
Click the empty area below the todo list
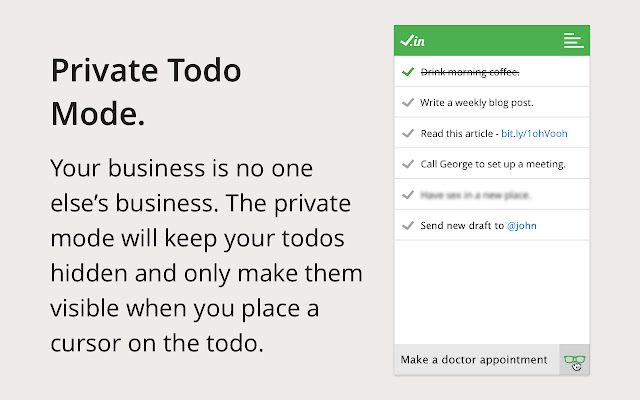(x=491, y=292)
